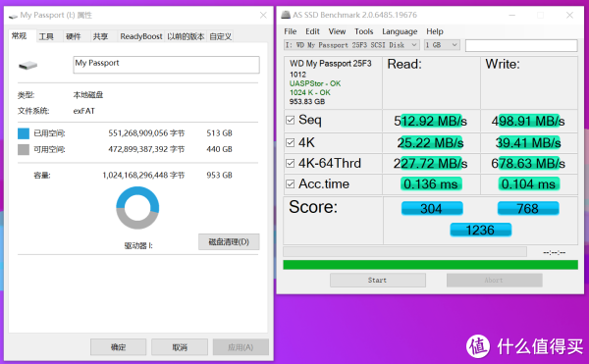This screenshot has height=364, width=589.
Task: Toggle the 4K test checkbox
Action: point(290,142)
